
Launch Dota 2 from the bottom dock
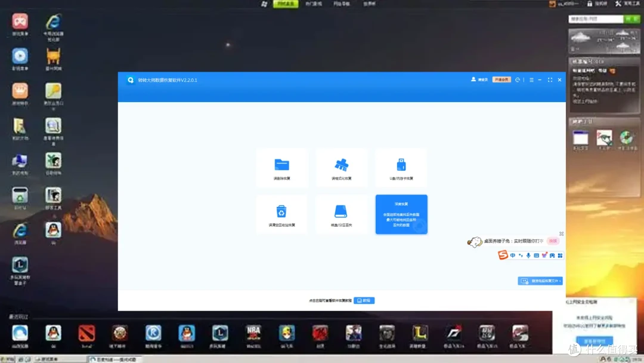click(x=86, y=333)
